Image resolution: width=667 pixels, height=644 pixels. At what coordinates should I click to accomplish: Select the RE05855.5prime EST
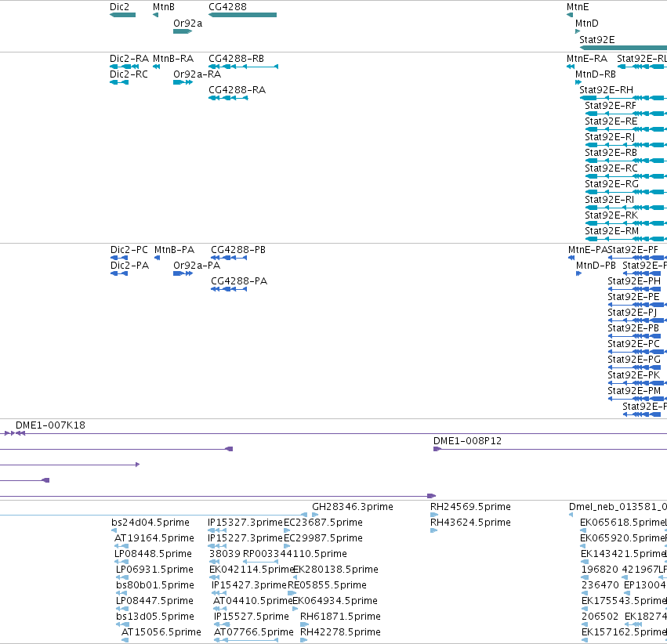coord(292,593)
